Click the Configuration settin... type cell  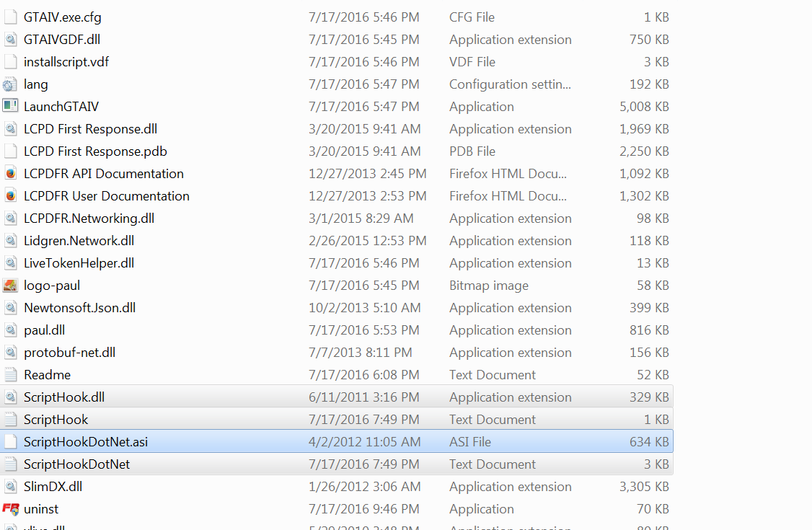coord(510,84)
